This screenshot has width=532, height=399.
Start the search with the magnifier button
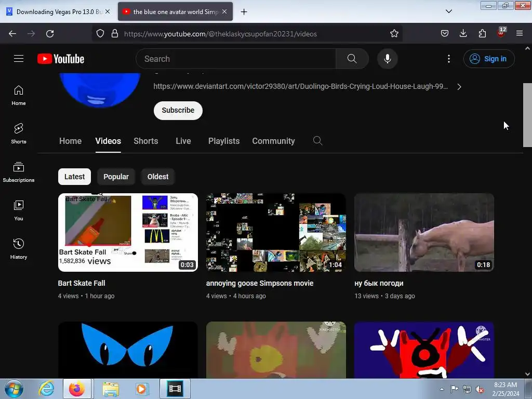point(352,59)
